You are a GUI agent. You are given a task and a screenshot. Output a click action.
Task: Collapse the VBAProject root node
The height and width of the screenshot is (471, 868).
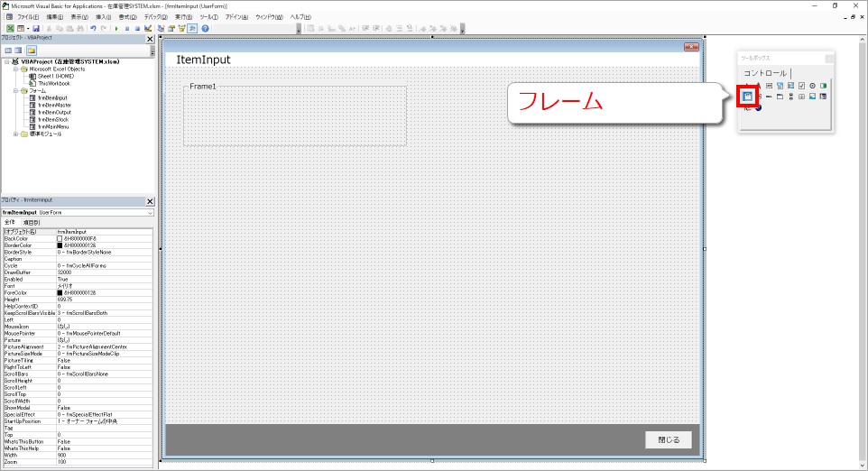7,62
